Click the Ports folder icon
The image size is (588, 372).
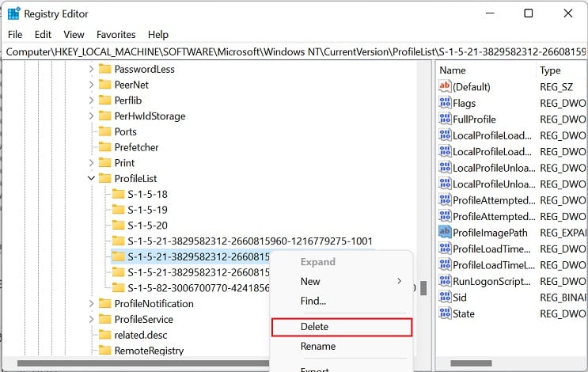point(105,131)
